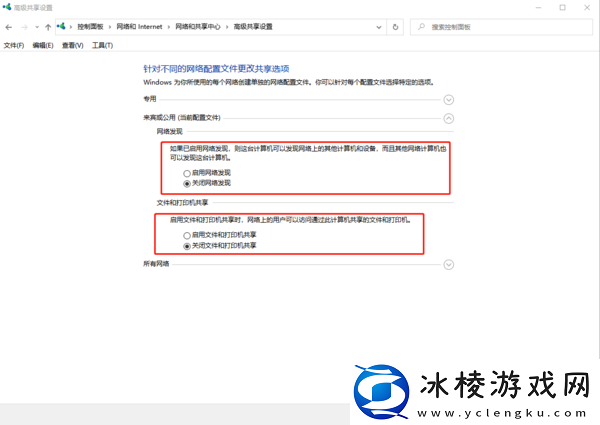Click the 网络发现 section label
The height and width of the screenshot is (425, 600).
170,132
